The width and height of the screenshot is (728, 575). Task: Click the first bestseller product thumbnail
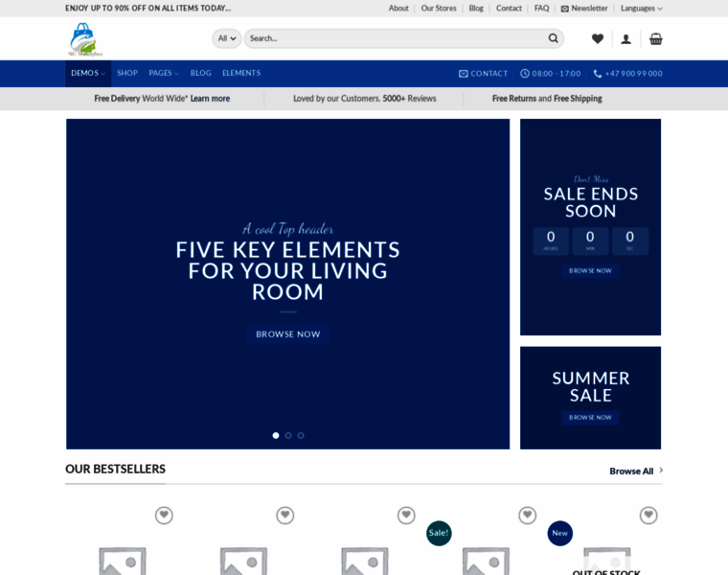(123, 561)
